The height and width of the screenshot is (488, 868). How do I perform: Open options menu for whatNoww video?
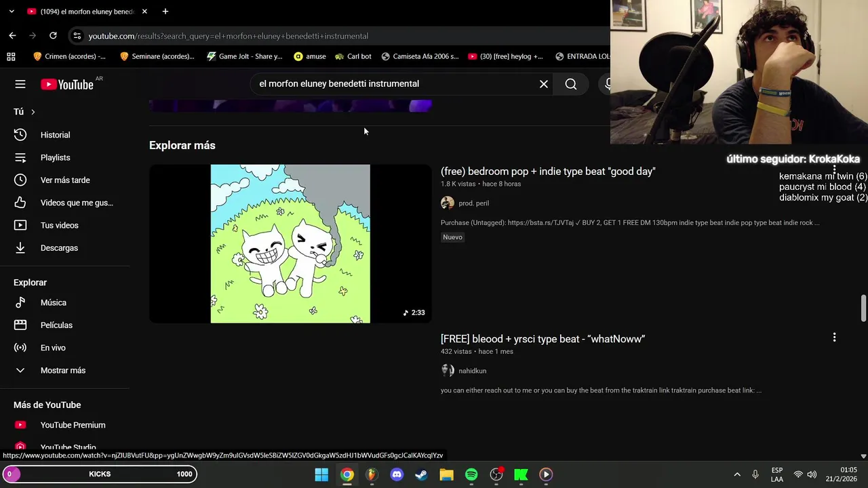point(834,337)
